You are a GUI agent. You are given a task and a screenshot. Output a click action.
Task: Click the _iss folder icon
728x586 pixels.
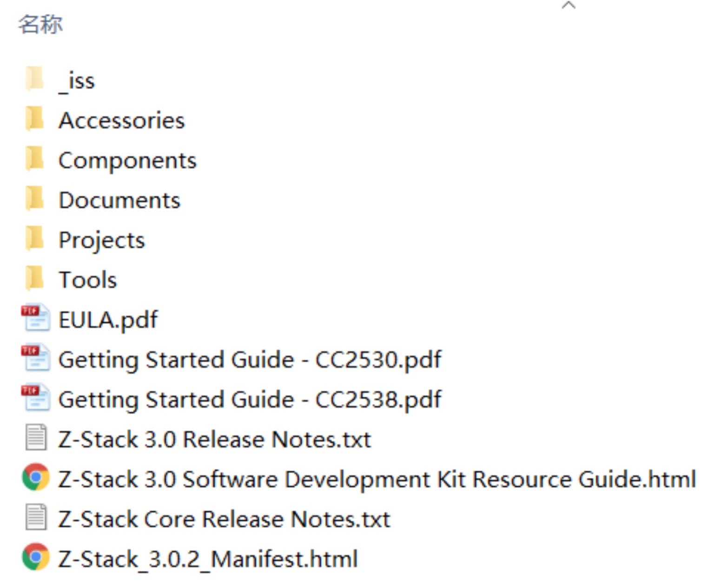pos(35,79)
